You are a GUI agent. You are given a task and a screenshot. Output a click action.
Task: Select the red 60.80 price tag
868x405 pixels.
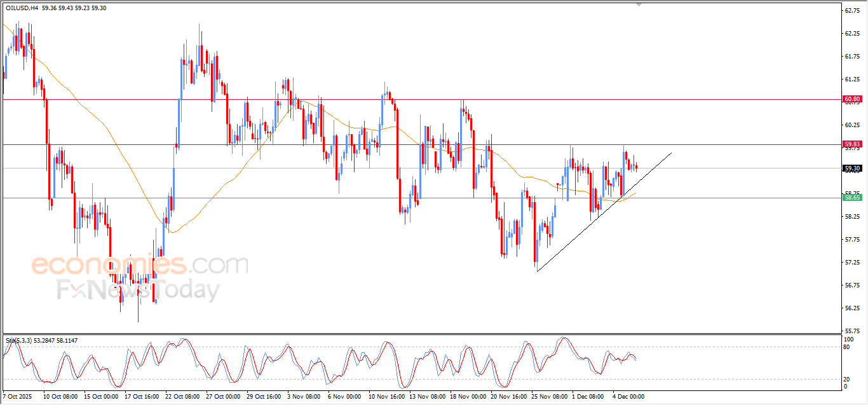(852, 99)
